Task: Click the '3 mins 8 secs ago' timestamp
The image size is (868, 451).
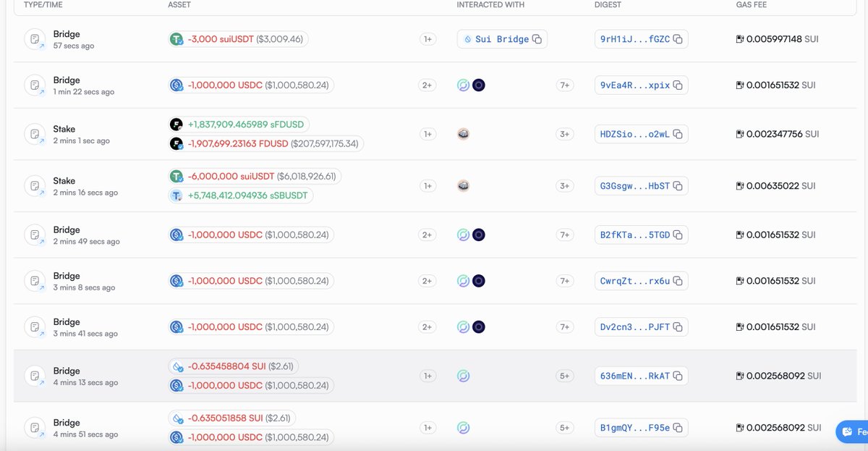Action: (84, 287)
